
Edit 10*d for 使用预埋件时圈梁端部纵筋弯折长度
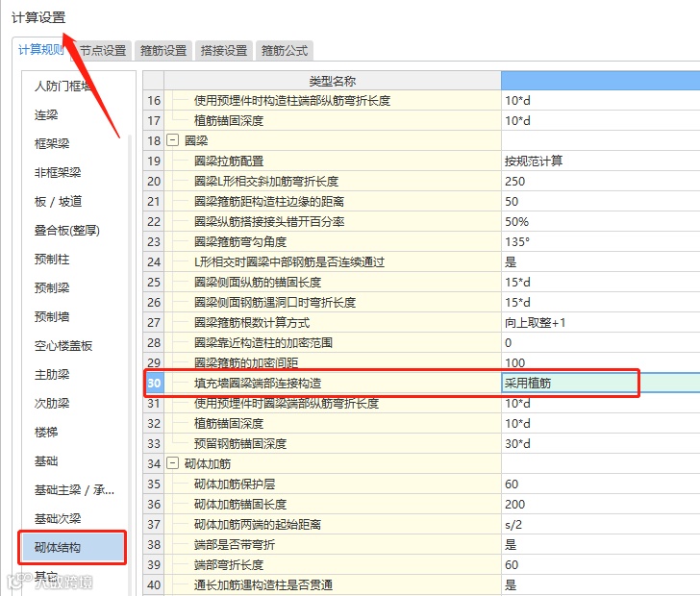pos(600,403)
